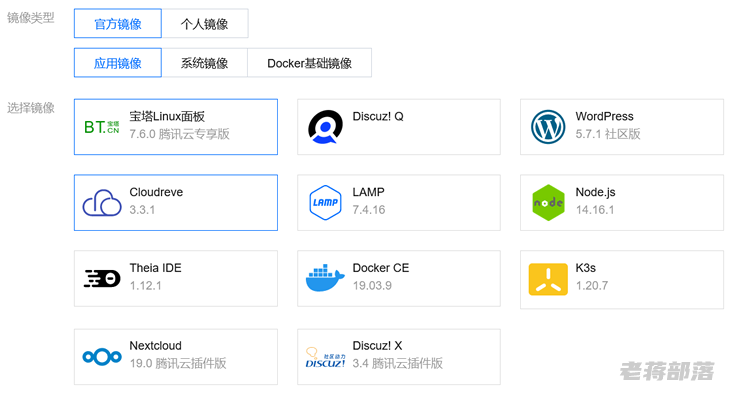The height and width of the screenshot is (393, 732).
Task: Click version text 7.6.0 腾讯云专享版
Action: pyautogui.click(x=179, y=134)
